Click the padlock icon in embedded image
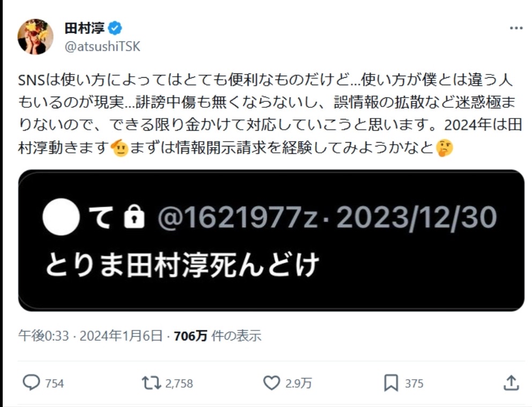The image size is (532, 407). (135, 217)
